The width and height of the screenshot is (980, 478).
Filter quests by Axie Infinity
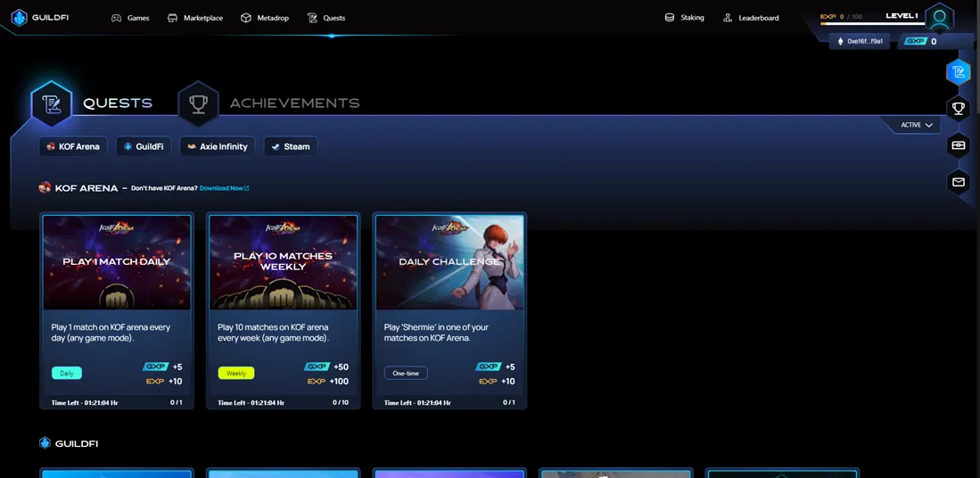tap(218, 147)
